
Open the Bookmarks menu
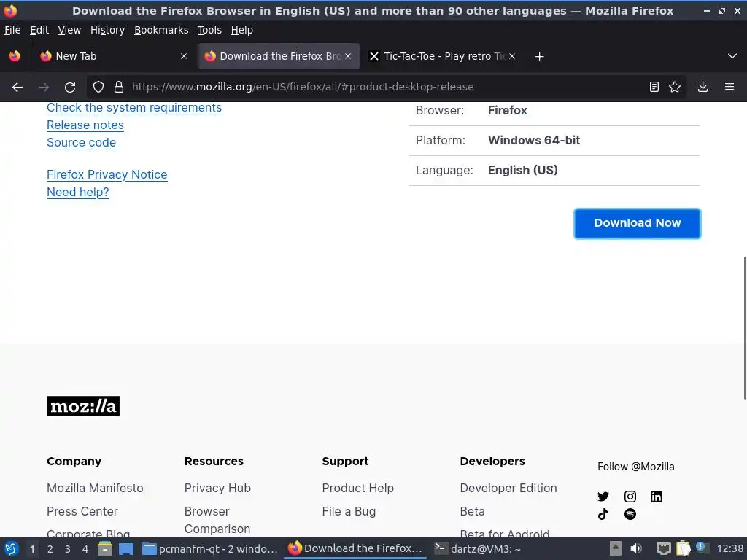[161, 30]
